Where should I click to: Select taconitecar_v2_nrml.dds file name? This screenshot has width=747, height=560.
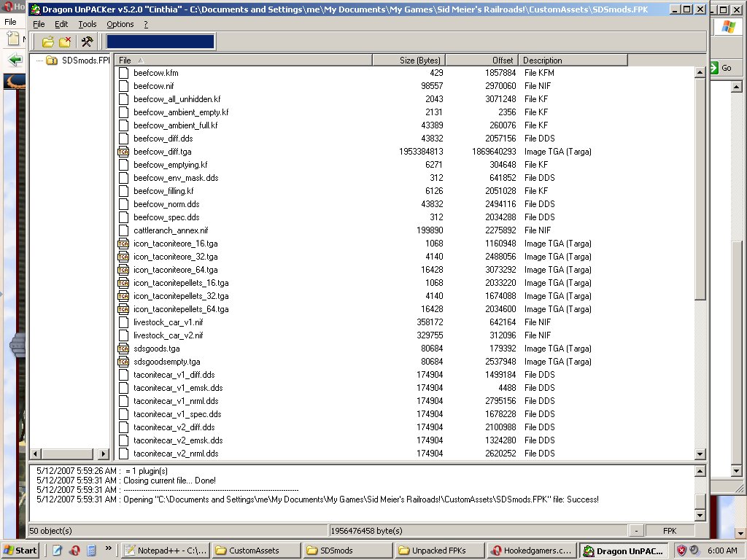tap(177, 454)
